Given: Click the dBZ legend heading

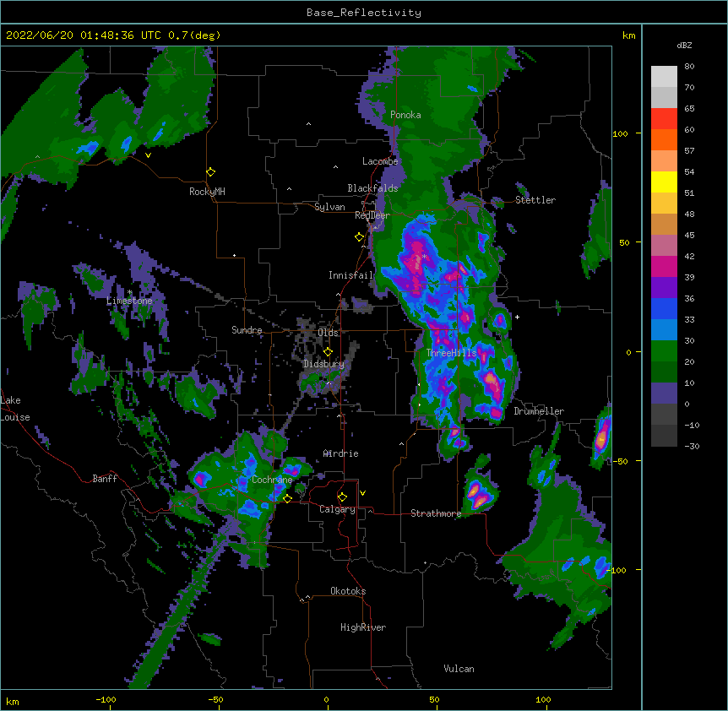Looking at the screenshot, I should click(684, 45).
